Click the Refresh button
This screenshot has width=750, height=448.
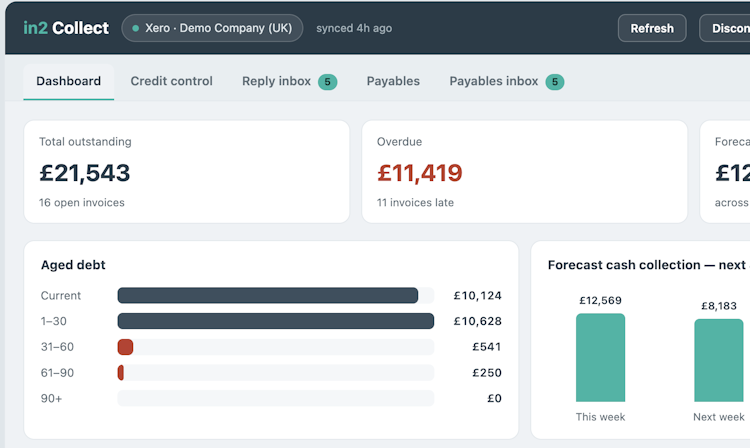[x=652, y=28]
